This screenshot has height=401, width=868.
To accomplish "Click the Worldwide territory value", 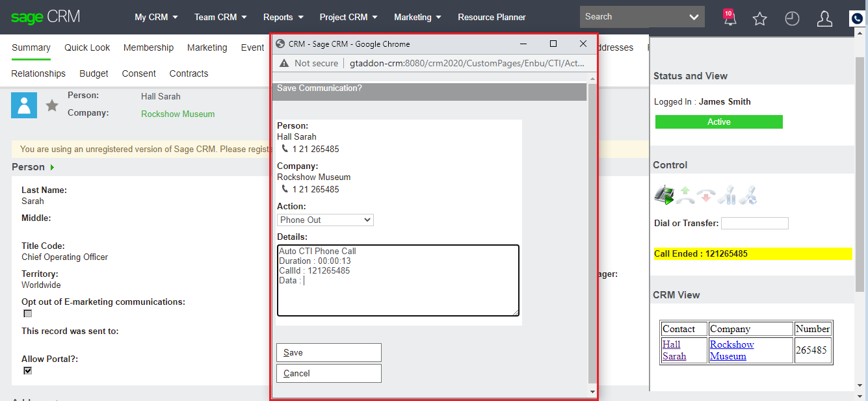I will (x=41, y=285).
